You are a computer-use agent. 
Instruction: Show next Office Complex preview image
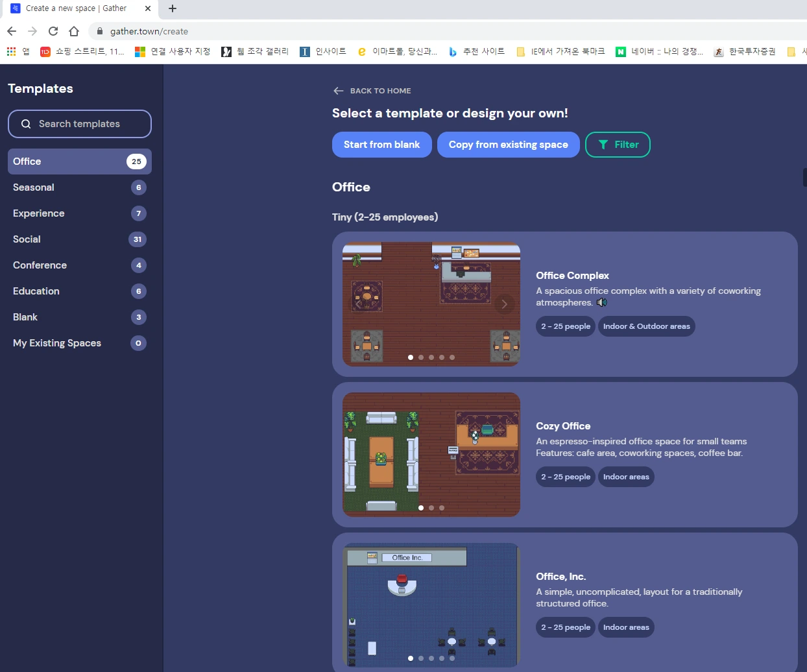coord(504,304)
